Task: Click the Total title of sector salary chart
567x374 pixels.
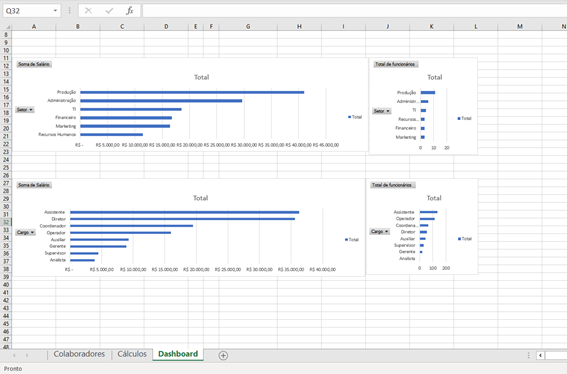Action: (x=201, y=77)
